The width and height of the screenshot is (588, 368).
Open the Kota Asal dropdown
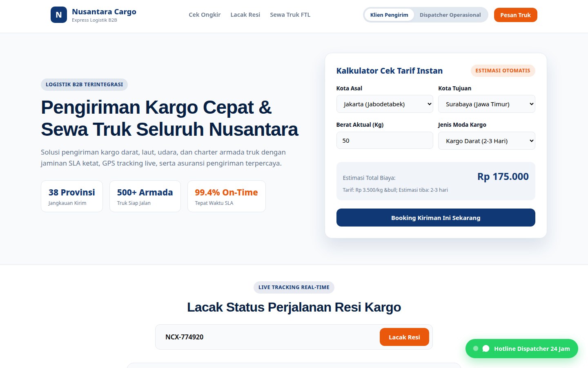(385, 104)
